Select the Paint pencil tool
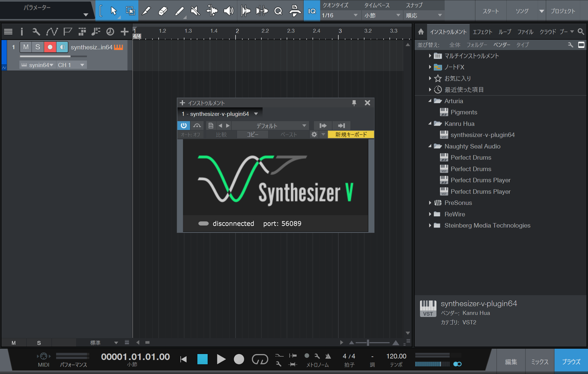This screenshot has height=374, width=588. tap(179, 11)
